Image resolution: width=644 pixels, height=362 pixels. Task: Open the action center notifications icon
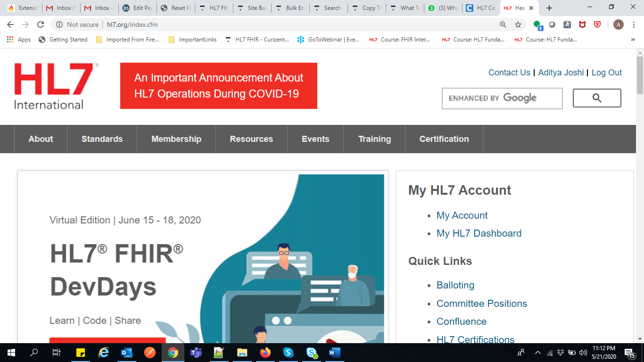tap(629, 353)
